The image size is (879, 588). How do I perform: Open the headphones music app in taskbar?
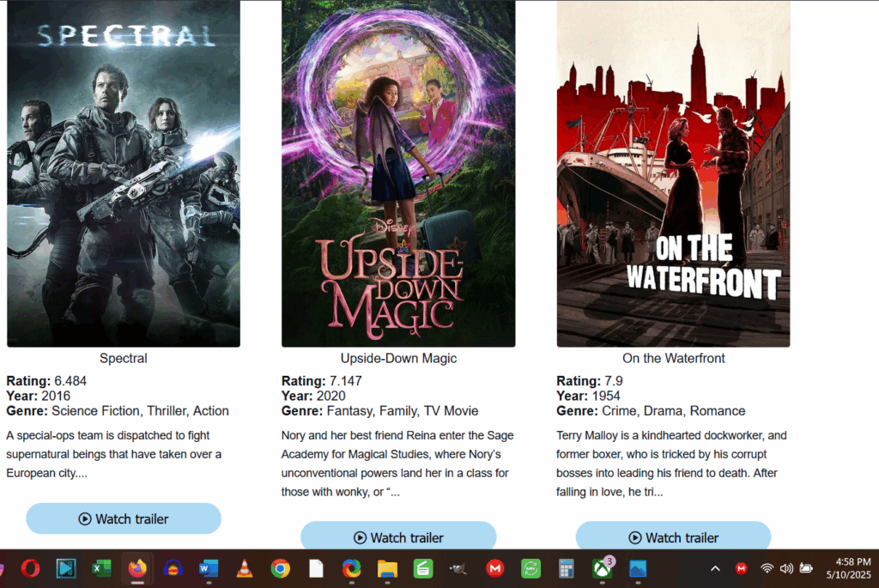coord(173,568)
